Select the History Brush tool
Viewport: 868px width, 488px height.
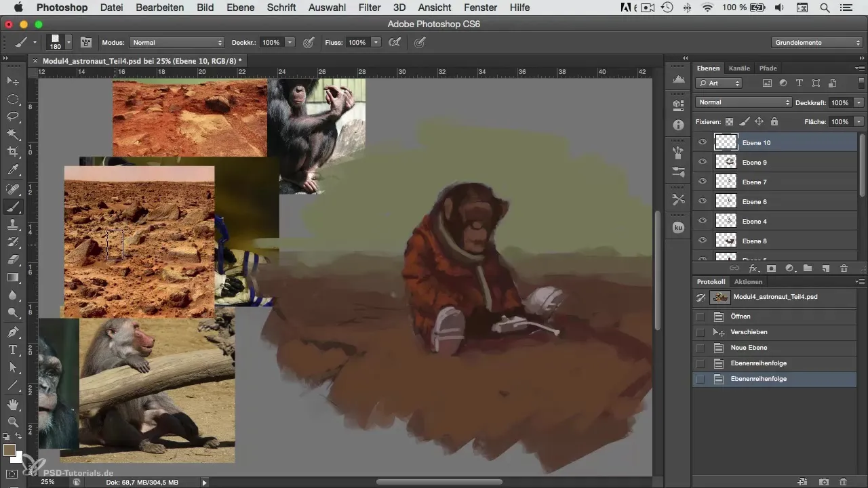[13, 242]
